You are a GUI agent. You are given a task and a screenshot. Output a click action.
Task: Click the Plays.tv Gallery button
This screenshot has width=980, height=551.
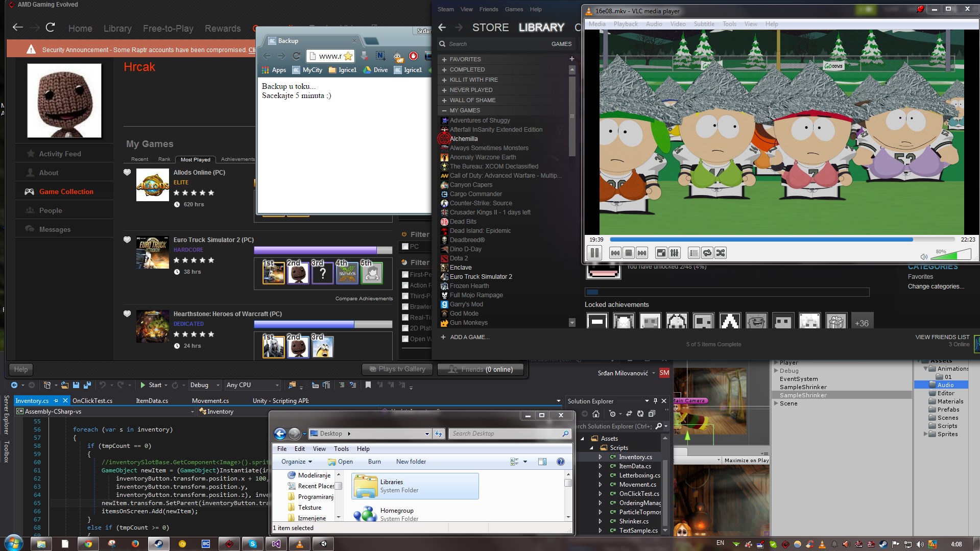coord(397,369)
